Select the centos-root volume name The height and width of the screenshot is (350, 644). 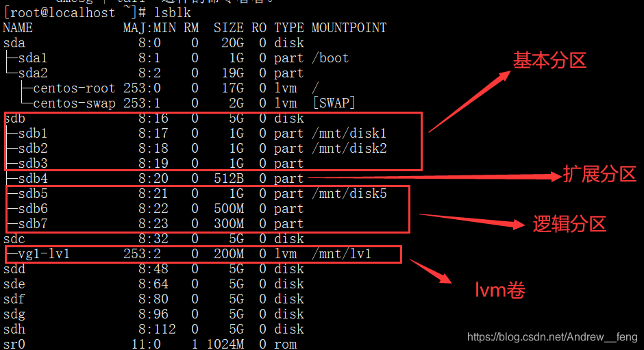tap(74, 88)
